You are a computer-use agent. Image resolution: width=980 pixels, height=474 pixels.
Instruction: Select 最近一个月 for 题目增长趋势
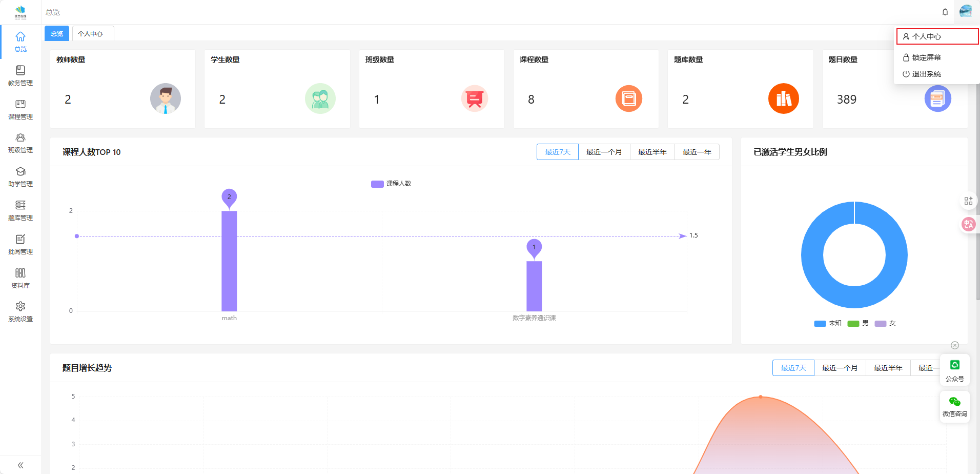840,368
